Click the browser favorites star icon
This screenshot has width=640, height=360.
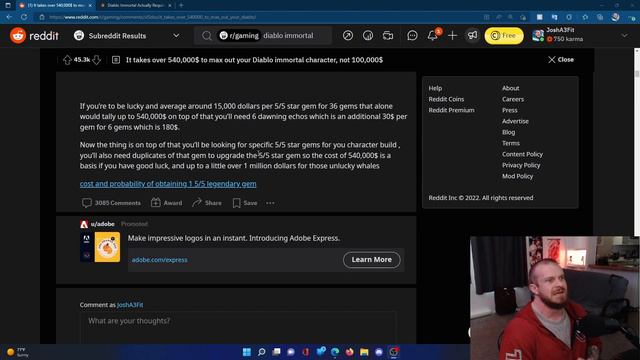point(585,17)
